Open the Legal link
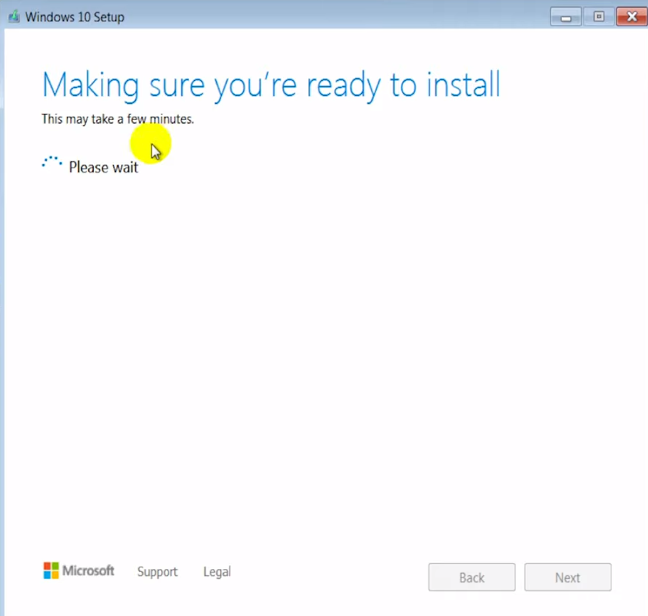The width and height of the screenshot is (648, 616). 217,572
